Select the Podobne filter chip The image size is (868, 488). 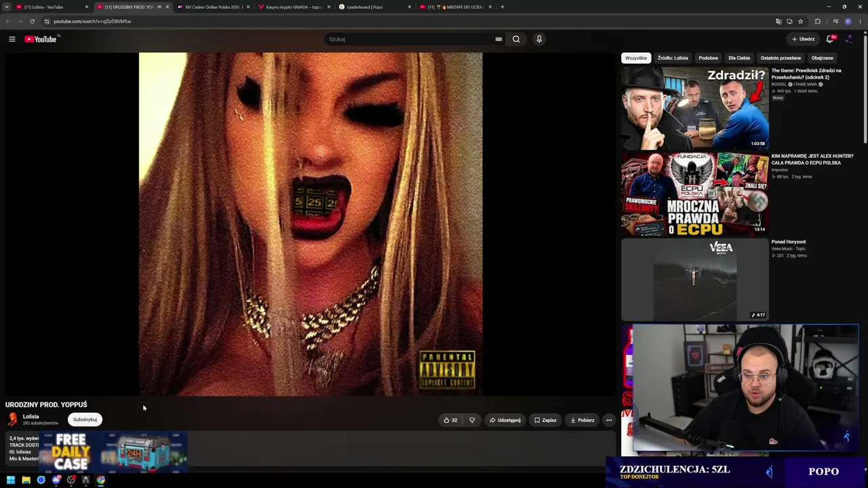(x=708, y=58)
